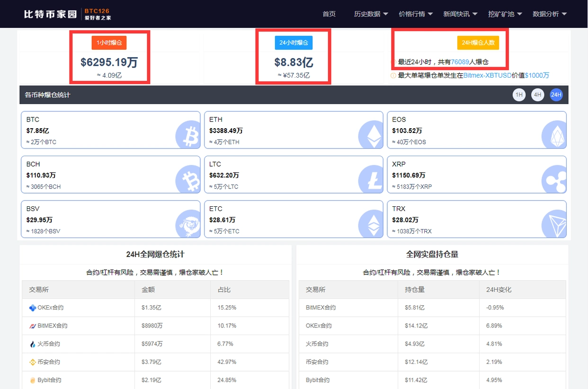Click the BitMEX exchange logo icon
This screenshot has height=389, width=588.
point(33,326)
